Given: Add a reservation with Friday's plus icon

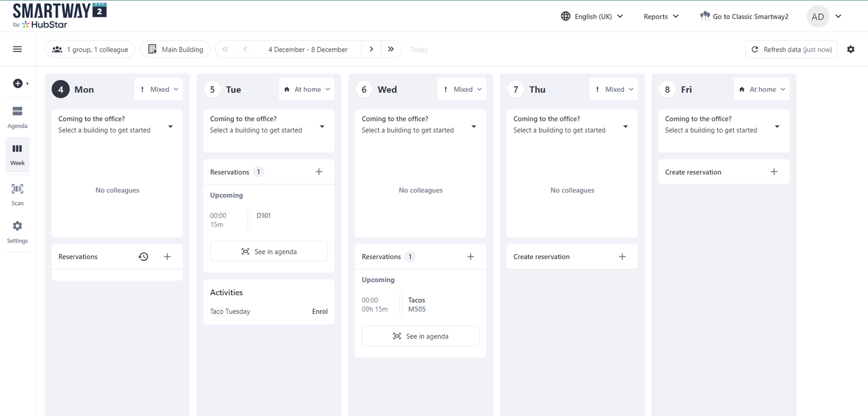Looking at the screenshot, I should 774,172.
